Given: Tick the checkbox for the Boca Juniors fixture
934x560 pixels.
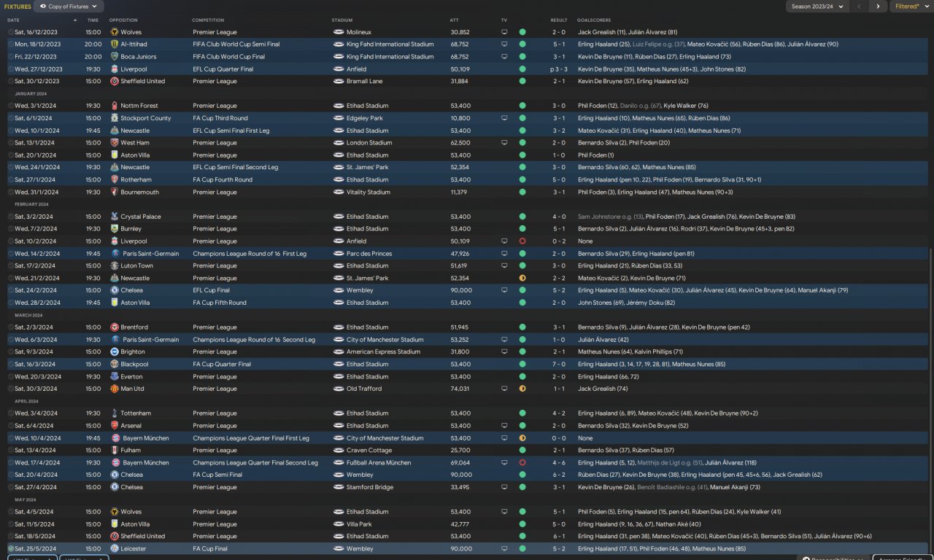Looking at the screenshot, I should tap(11, 57).
